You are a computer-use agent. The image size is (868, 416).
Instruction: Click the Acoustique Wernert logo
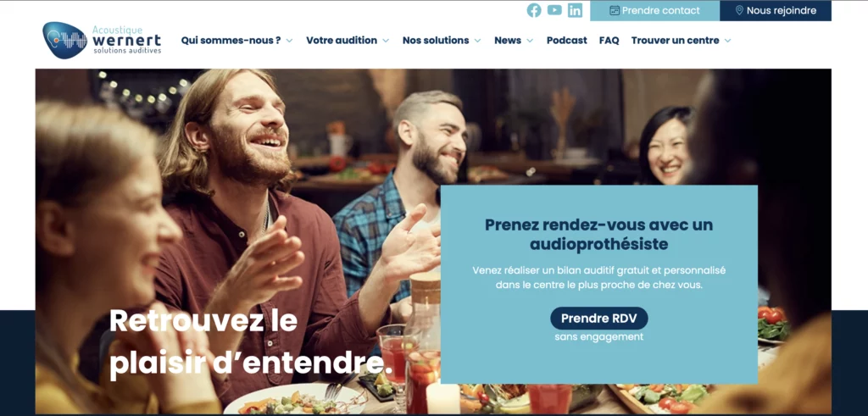tap(102, 40)
